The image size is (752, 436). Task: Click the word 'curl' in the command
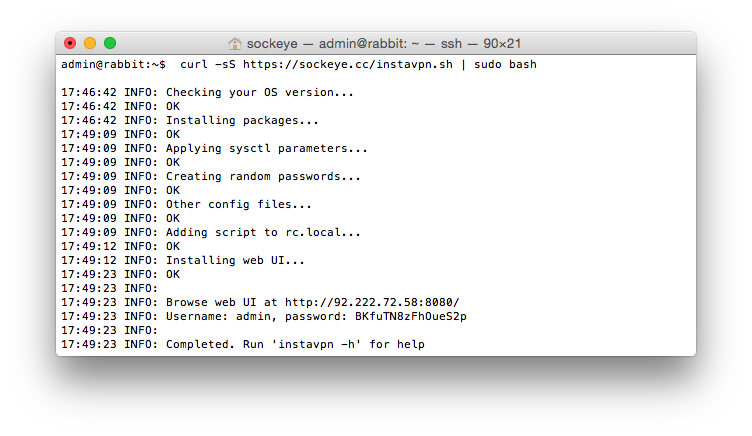click(194, 64)
